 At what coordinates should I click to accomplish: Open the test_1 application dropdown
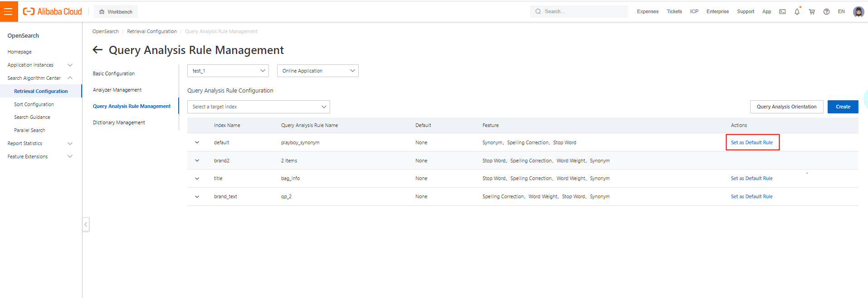click(228, 71)
